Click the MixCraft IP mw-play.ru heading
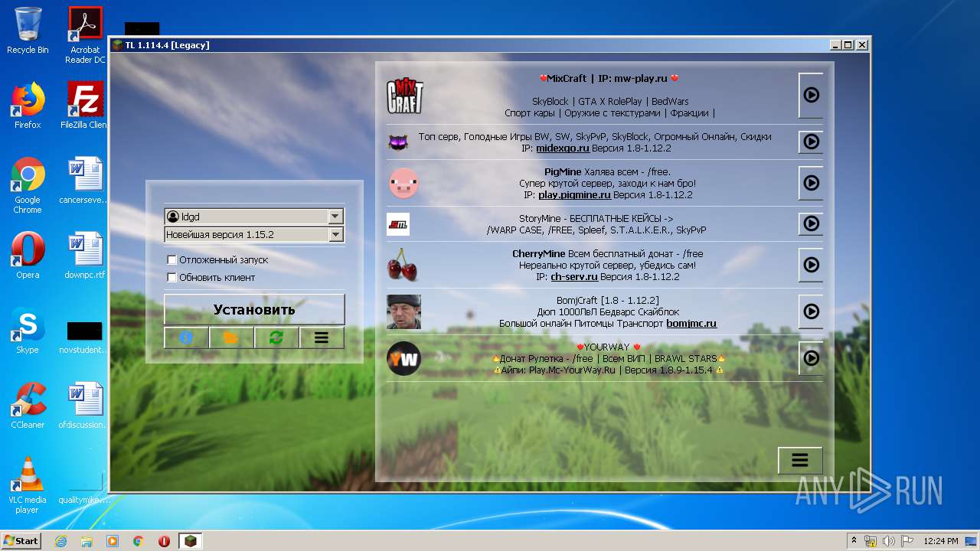This screenshot has width=980, height=551. click(x=609, y=78)
